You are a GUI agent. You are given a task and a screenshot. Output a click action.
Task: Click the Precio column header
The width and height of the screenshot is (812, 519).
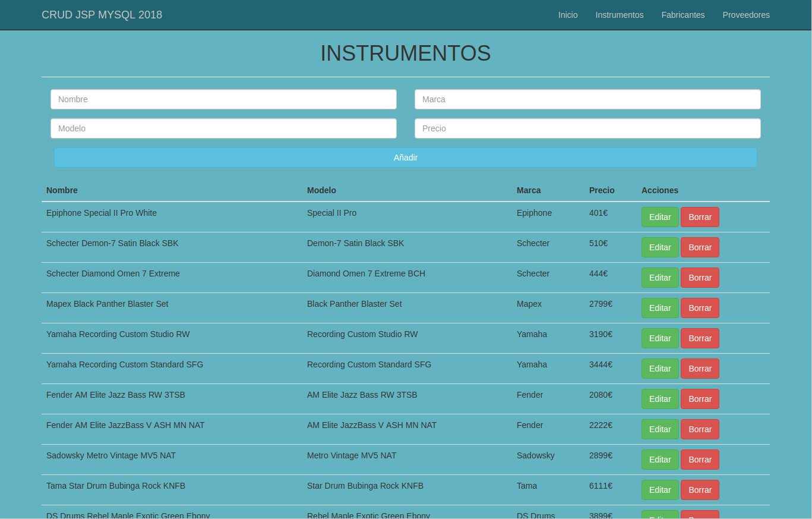(x=602, y=190)
